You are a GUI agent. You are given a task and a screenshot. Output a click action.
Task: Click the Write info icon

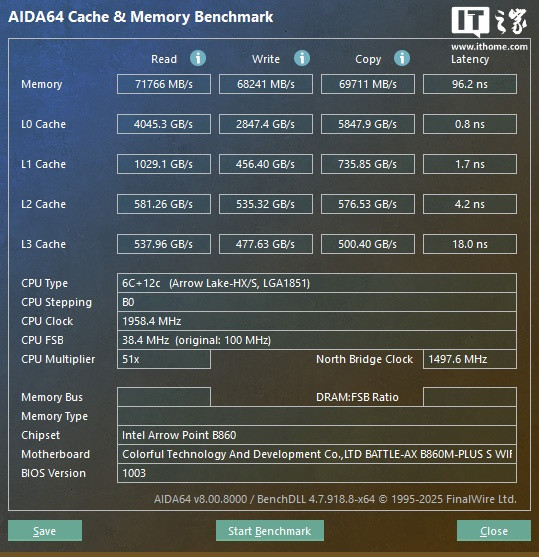click(302, 58)
